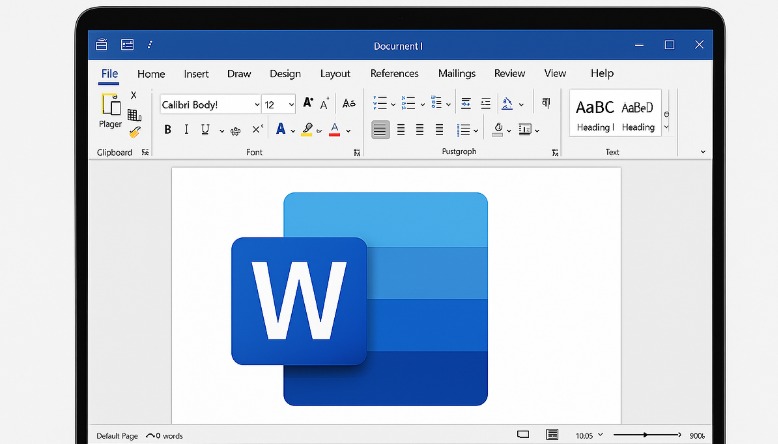Click the zoom slider handle in status bar
The width and height of the screenshot is (778, 444).
[645, 435]
